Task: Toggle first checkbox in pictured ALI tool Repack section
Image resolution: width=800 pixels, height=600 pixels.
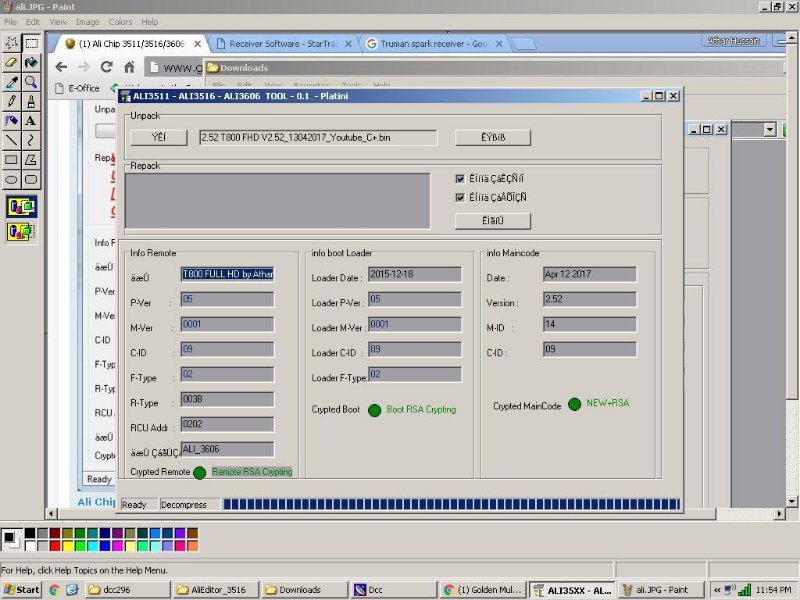Action: [x=460, y=179]
